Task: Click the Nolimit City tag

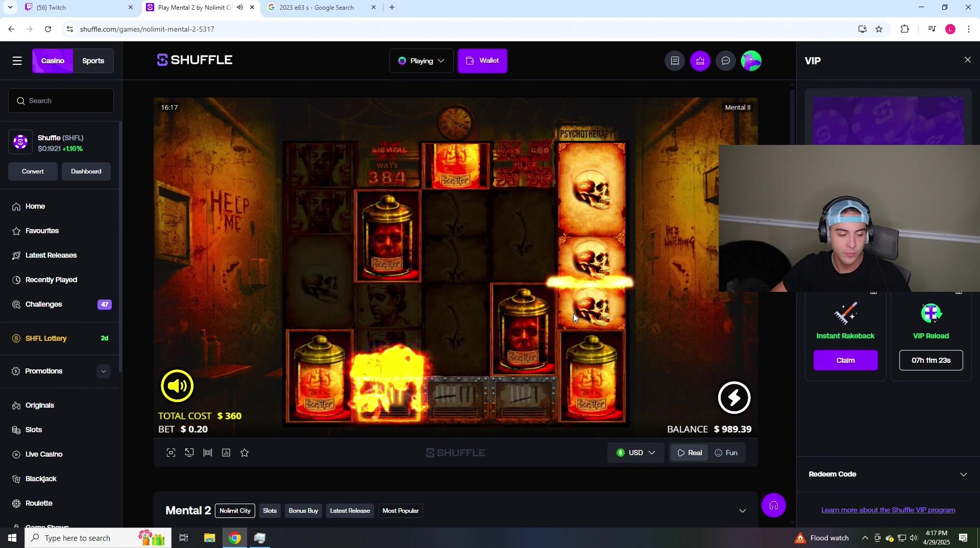Action: click(235, 511)
